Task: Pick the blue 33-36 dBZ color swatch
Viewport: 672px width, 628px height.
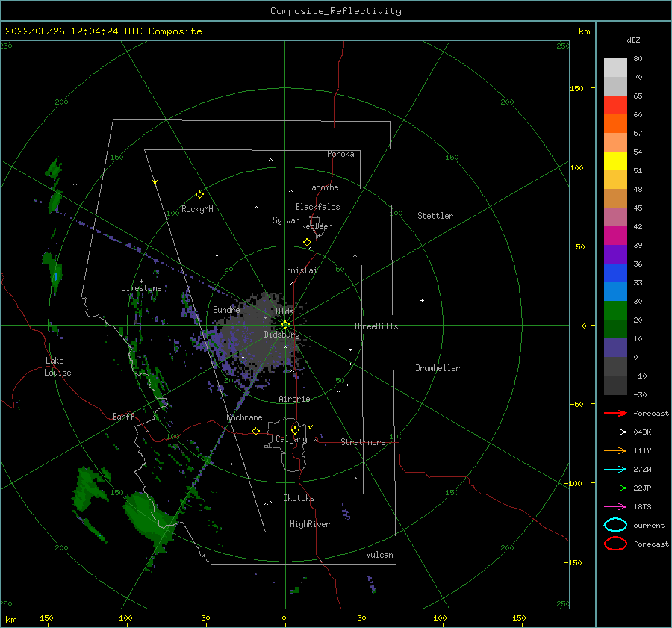Action: pyautogui.click(x=615, y=273)
